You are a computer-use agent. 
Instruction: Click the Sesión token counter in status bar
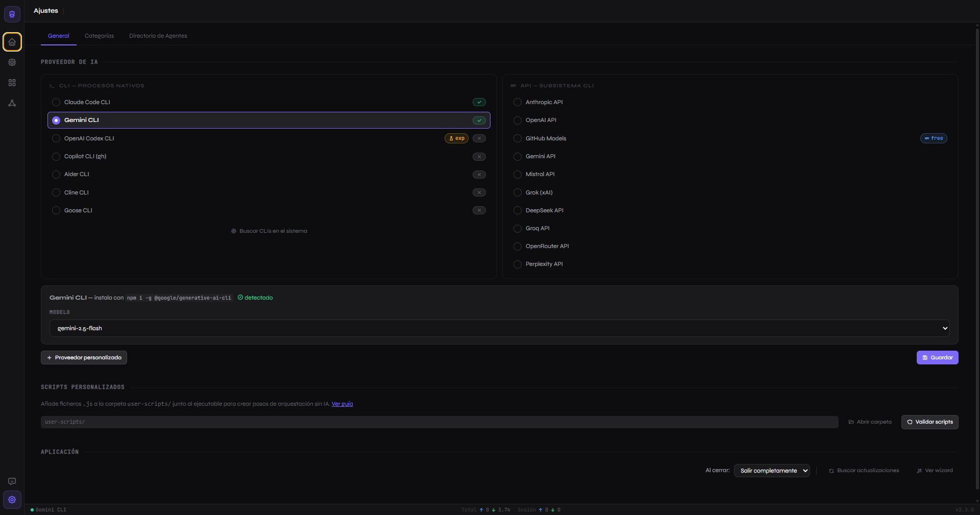(539, 510)
